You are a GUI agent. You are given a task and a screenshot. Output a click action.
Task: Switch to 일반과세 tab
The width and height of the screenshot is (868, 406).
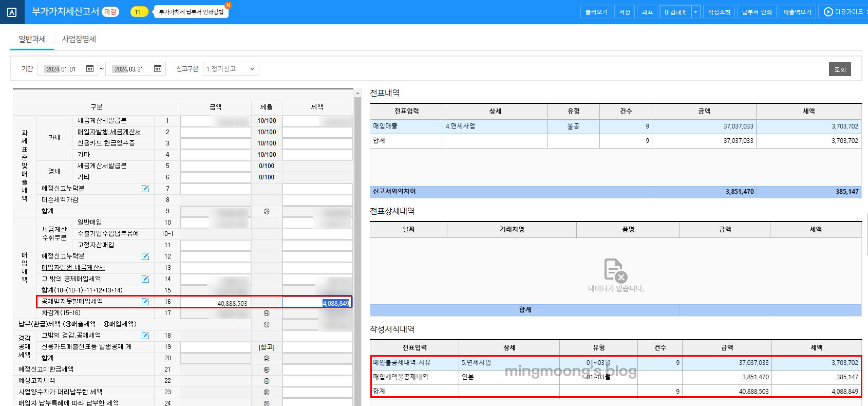click(32, 39)
